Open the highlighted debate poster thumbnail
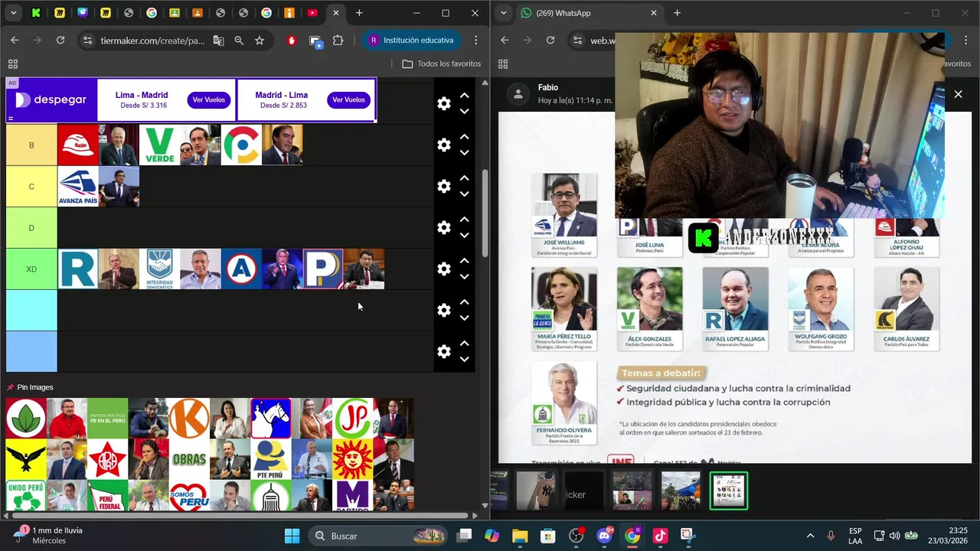 [729, 491]
